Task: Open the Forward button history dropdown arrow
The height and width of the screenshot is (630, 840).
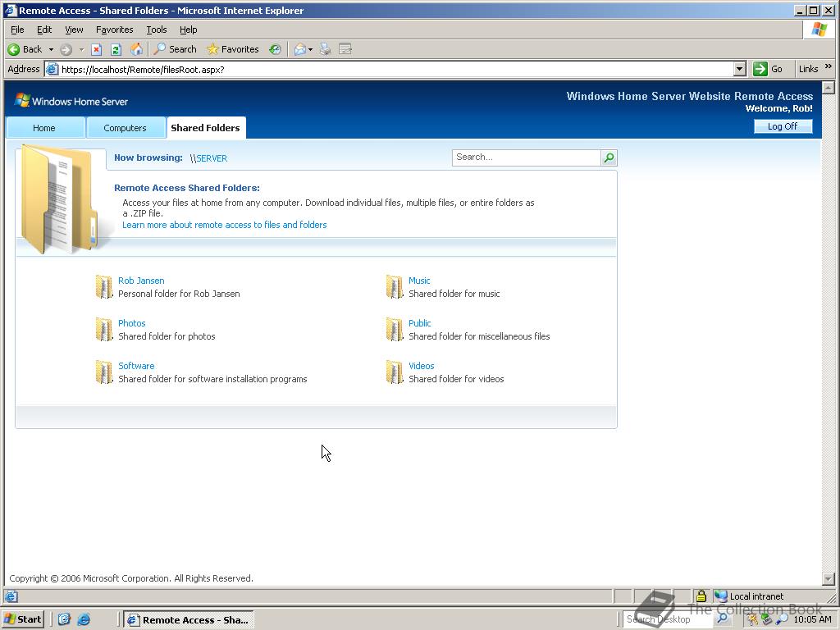Action: 81,50
